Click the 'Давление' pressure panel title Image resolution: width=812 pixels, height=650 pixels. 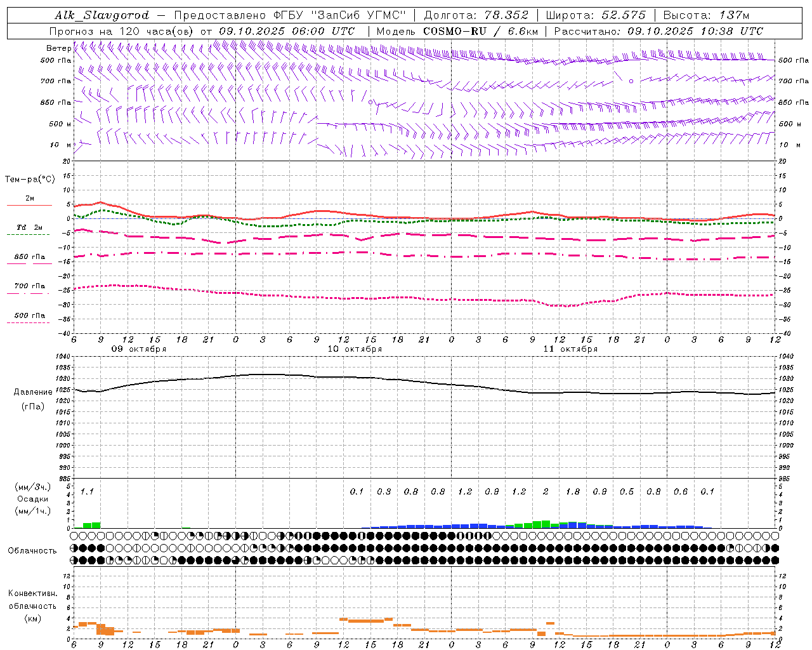pyautogui.click(x=33, y=392)
